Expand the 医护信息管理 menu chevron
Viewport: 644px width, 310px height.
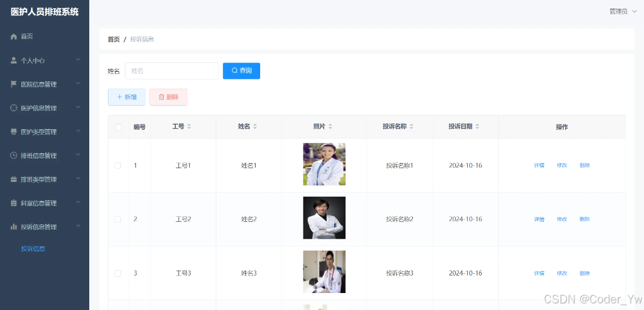78,107
